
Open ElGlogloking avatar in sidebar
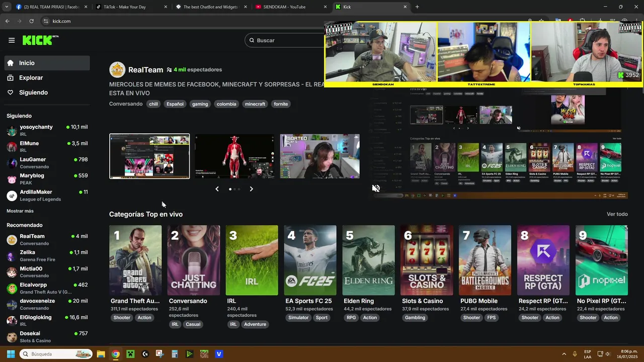[12, 321]
